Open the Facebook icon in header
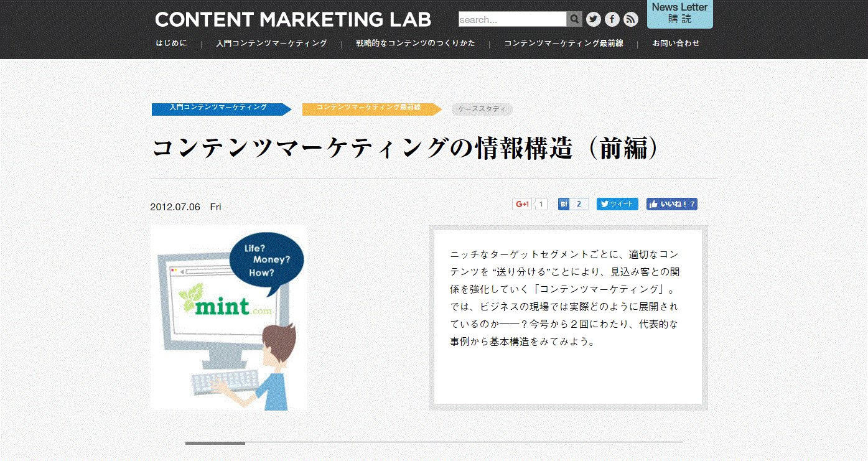Viewport: 868px width, 461px height. 612,19
